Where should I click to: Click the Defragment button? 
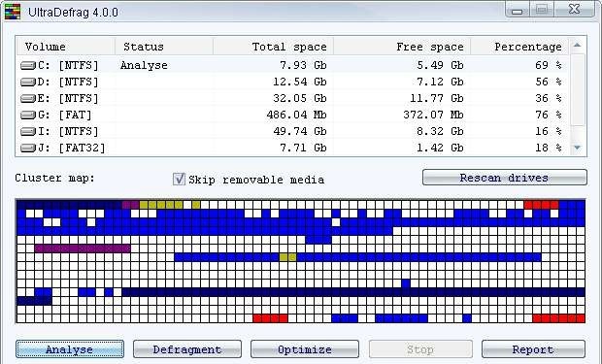click(x=187, y=349)
